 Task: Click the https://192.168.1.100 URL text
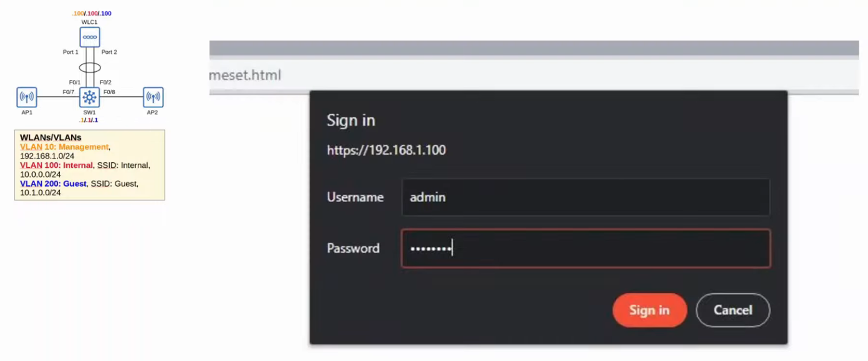[x=386, y=150]
